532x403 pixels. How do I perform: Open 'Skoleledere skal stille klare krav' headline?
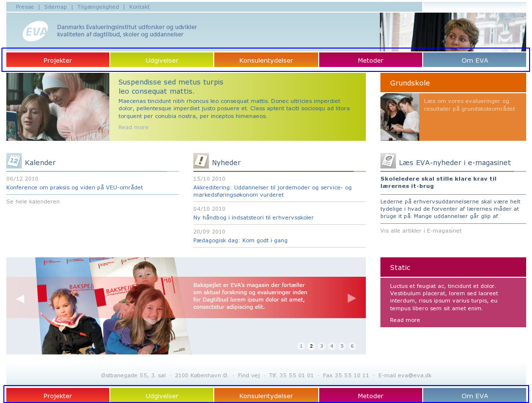click(438, 183)
